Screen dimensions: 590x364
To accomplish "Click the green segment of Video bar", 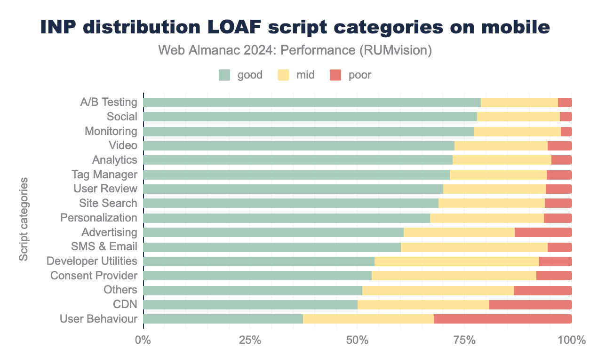I will tap(299, 146).
